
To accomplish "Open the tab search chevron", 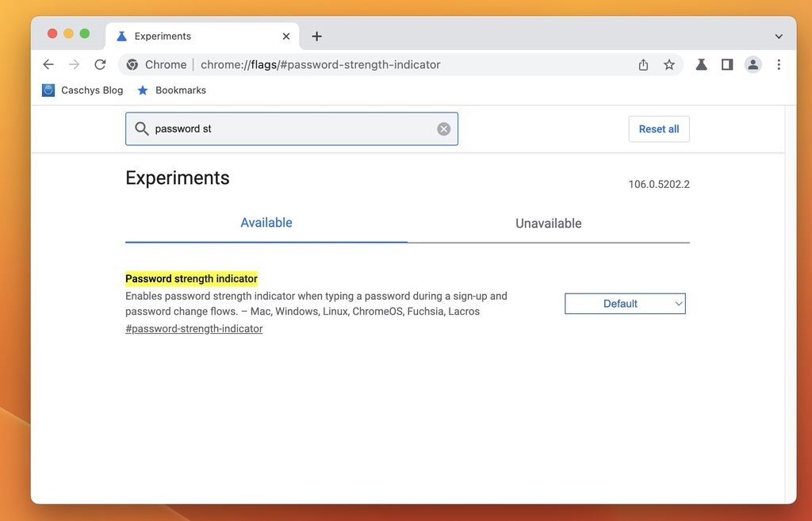I will pos(779,36).
